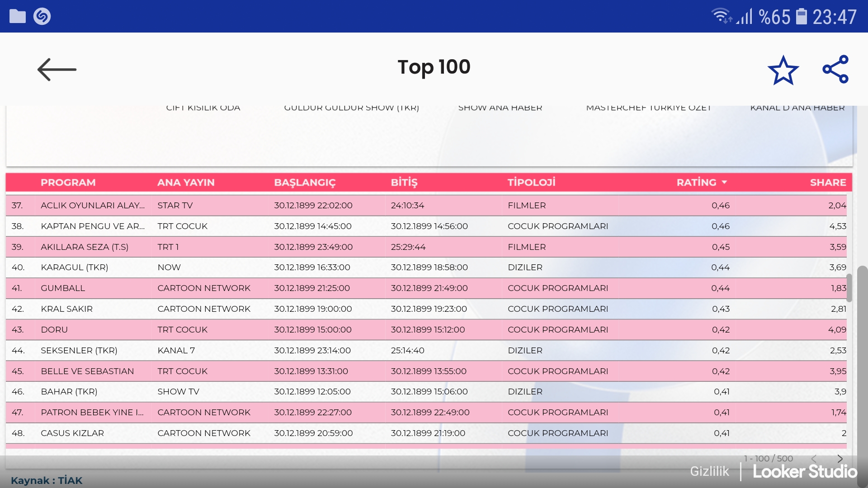Click the RATING sort arrow
This screenshot has width=868, height=488.
click(x=724, y=182)
